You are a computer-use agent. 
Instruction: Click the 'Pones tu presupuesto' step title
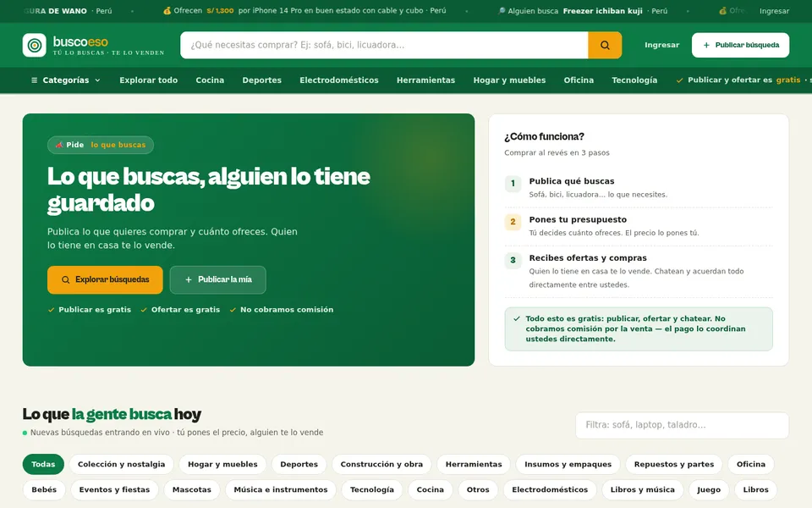(x=578, y=220)
